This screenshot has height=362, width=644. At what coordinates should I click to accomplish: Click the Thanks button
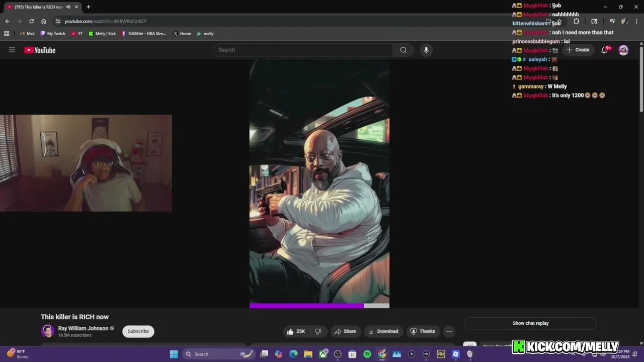coord(423,331)
